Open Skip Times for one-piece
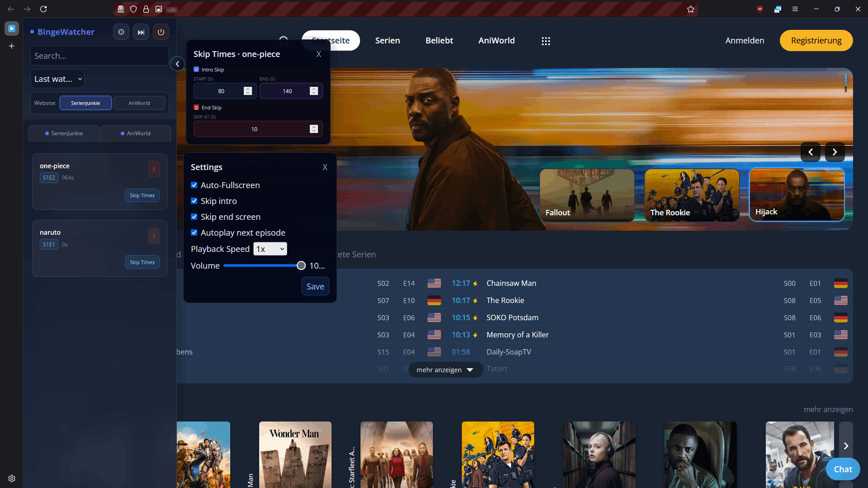 coord(142,195)
